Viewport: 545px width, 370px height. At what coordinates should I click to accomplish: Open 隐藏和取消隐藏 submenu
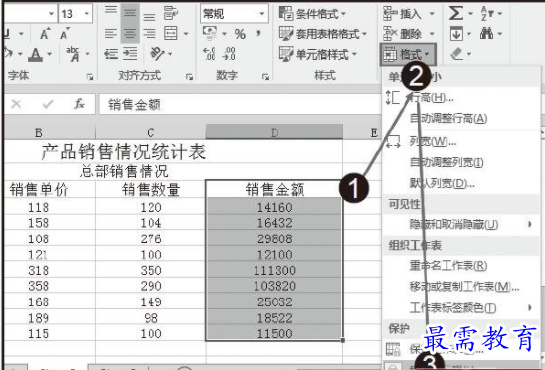(462, 224)
